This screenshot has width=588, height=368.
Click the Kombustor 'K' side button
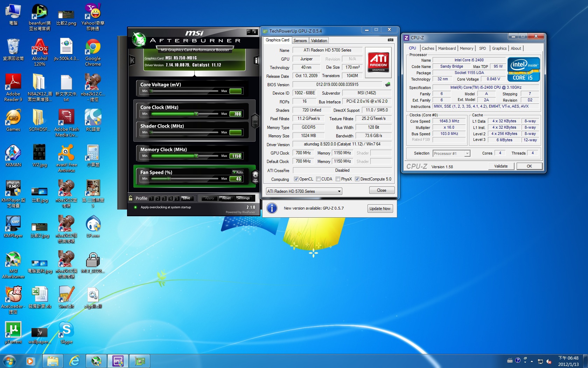point(132,60)
